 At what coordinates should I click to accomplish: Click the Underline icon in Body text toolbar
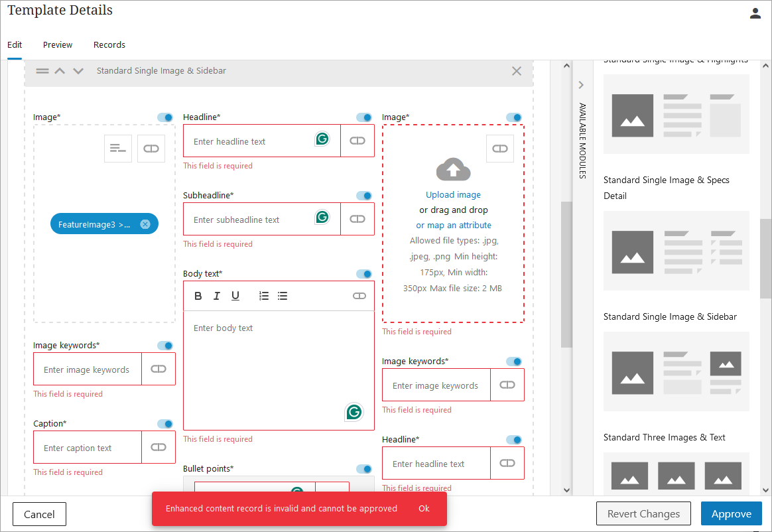tap(235, 296)
